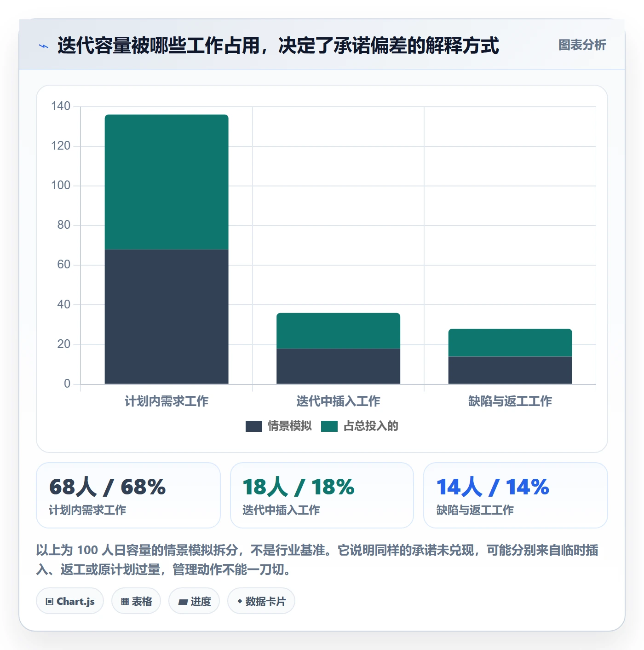Click the y-axis value 20

point(64,344)
